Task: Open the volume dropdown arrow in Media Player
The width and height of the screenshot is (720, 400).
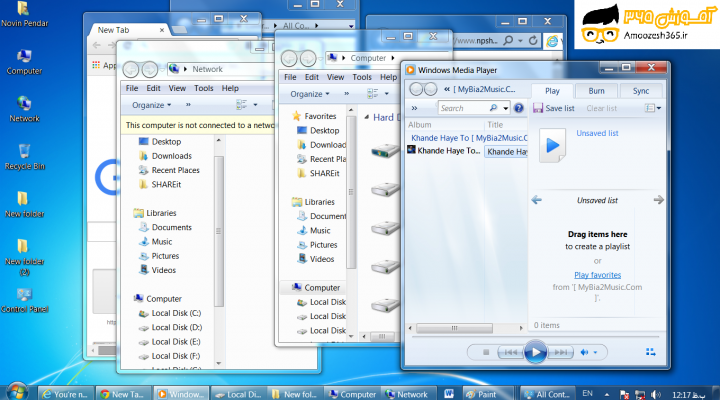Action: pyautogui.click(x=596, y=352)
